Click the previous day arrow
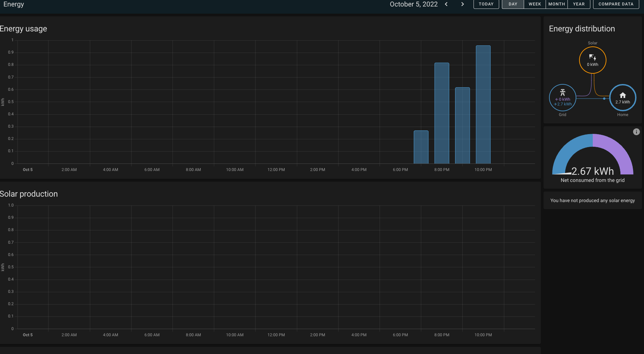This screenshot has width=644, height=354. pos(446,4)
